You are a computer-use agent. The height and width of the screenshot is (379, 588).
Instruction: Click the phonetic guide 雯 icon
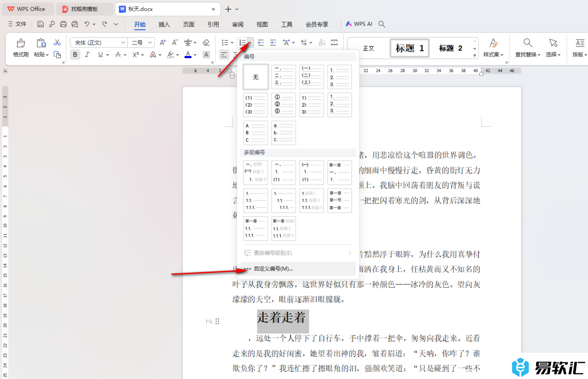188,42
